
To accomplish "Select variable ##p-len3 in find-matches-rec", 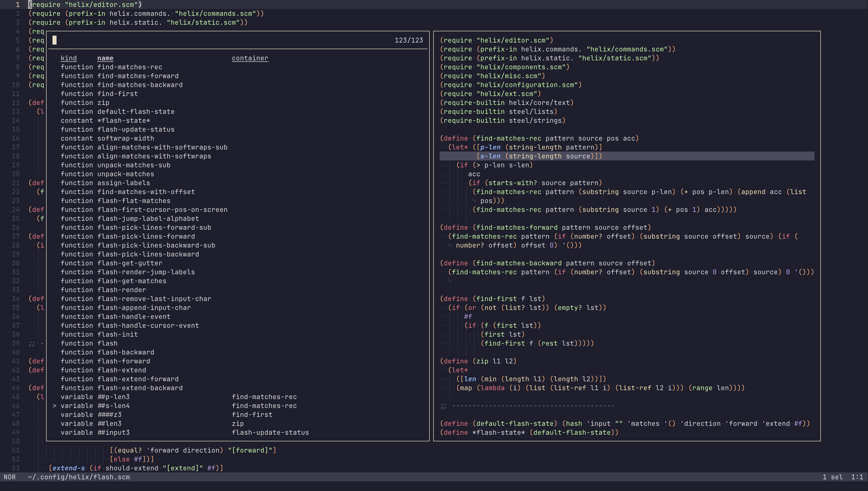I will (113, 397).
